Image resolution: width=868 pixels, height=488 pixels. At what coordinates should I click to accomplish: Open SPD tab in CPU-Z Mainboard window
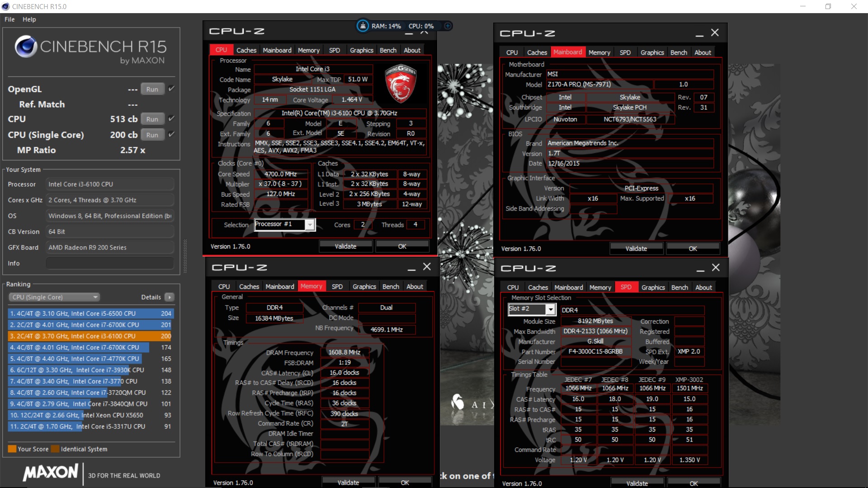(625, 52)
